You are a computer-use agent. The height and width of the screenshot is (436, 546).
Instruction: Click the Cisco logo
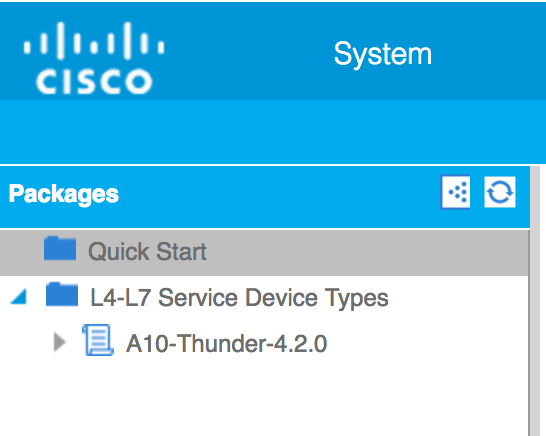tap(94, 58)
